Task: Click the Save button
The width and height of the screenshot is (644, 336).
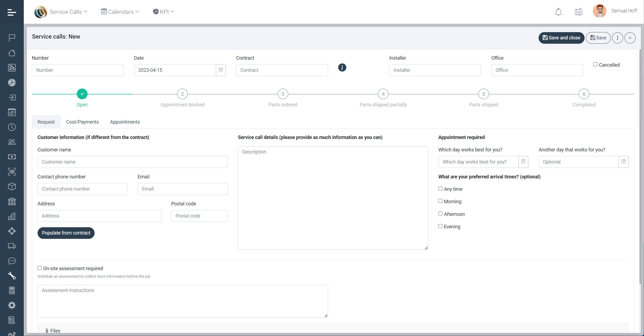Action: [598, 38]
